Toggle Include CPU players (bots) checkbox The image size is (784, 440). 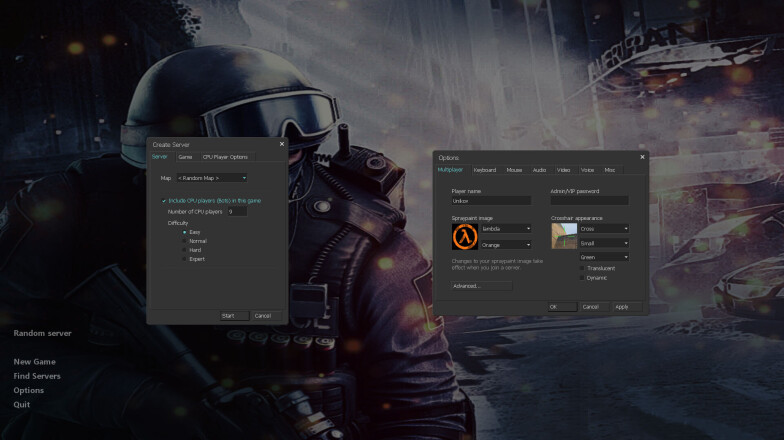pyautogui.click(x=164, y=201)
